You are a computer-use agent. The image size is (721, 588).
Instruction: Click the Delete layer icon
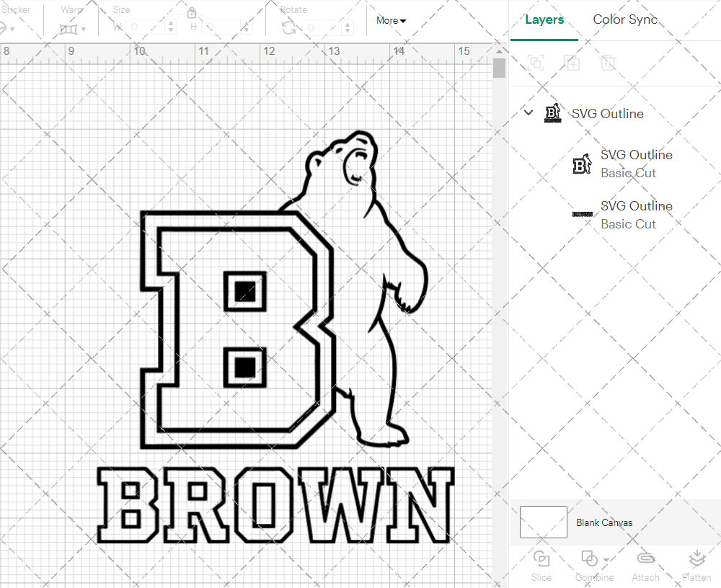(609, 63)
